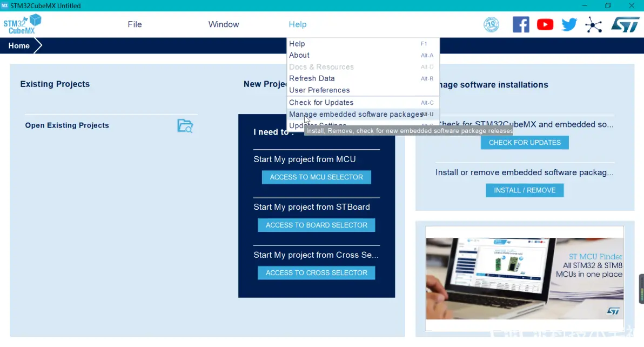Open the YouTube icon link
Viewport: 644px width, 347px height.
[x=545, y=25]
